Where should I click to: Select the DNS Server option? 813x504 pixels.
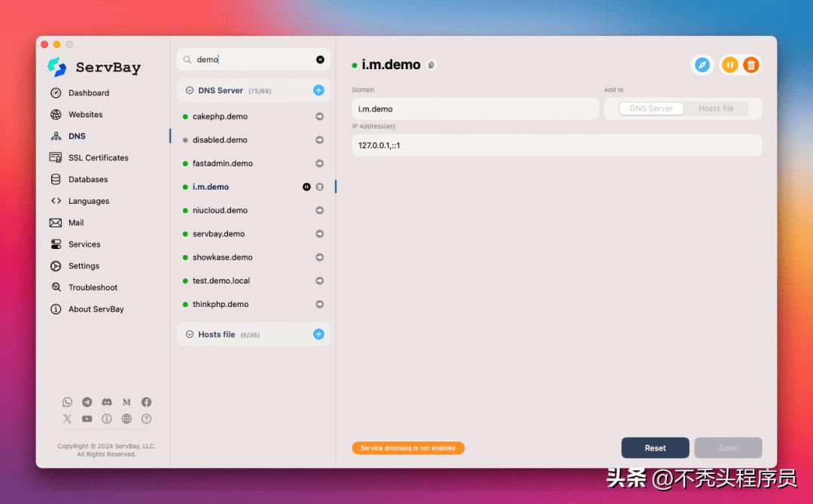pyautogui.click(x=651, y=108)
